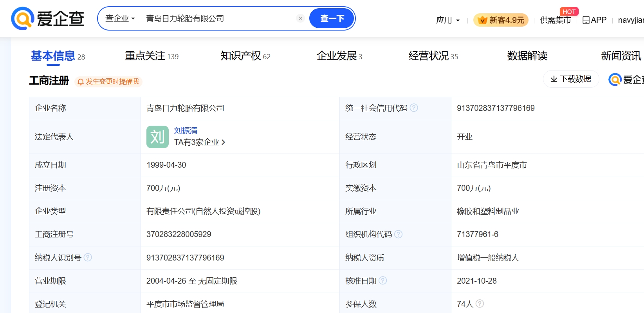Screen dimensions: 644x313
Task: Expand the 应用 dropdown menu
Action: point(448,20)
